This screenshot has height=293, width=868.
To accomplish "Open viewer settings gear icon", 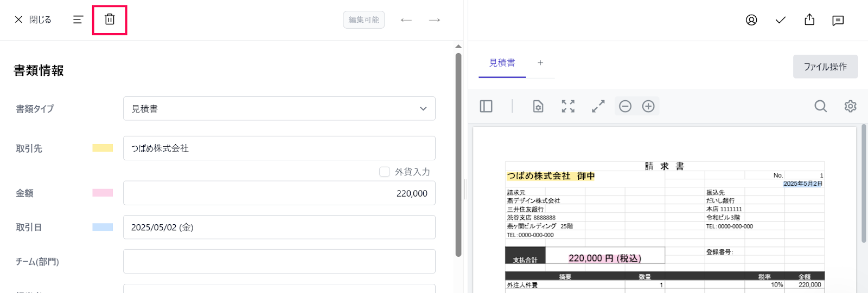I will point(851,106).
